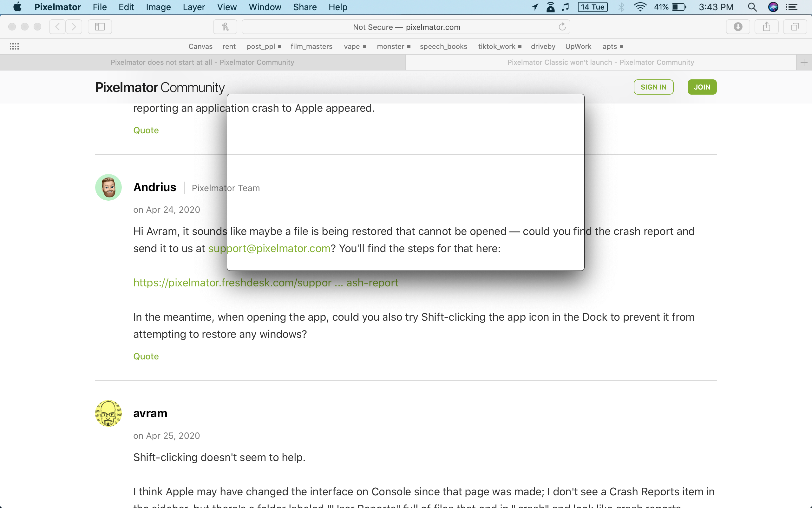Click the Pixelmator Community logo

point(160,87)
